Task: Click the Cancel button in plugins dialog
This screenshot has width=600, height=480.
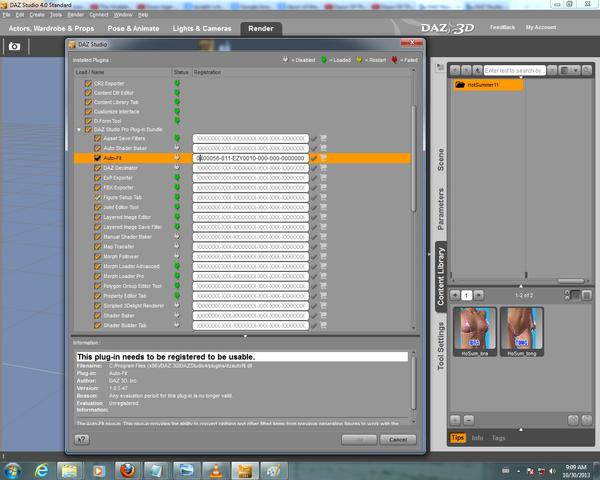Action: (x=398, y=439)
